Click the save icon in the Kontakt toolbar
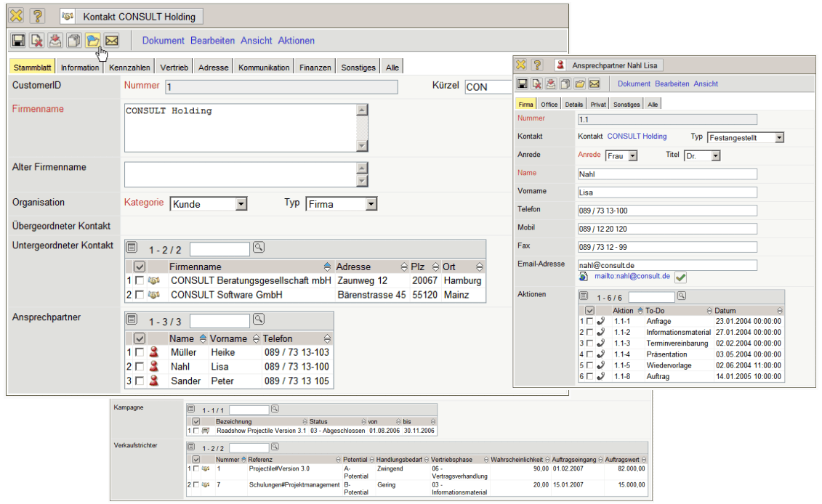Viewport: 822px width, 504px height. [18, 41]
